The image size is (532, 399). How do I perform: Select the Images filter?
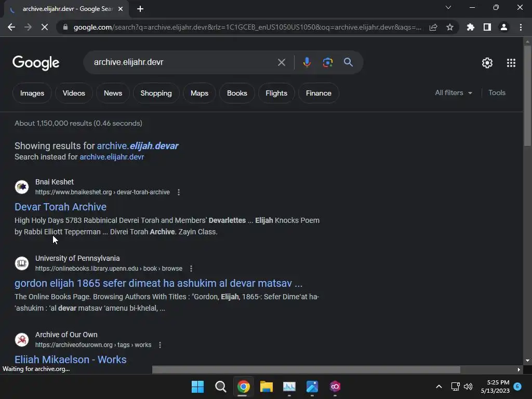32,93
